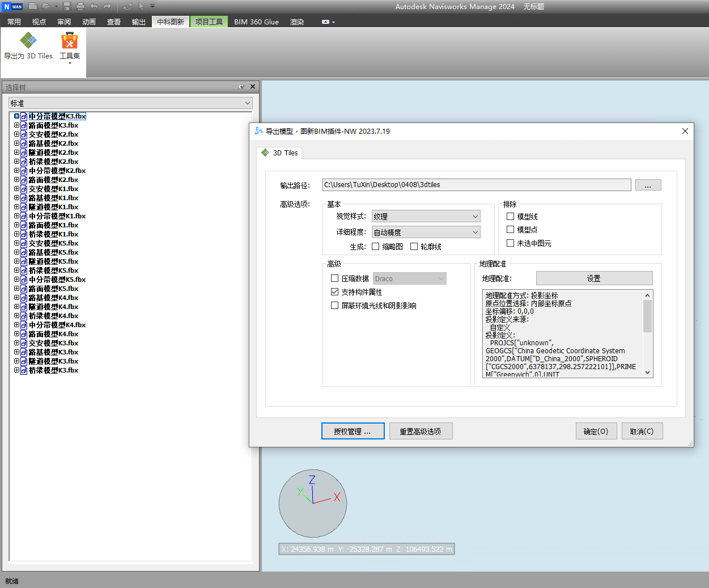Click the Save disk icon
This screenshot has width=709, height=588.
(67, 6)
